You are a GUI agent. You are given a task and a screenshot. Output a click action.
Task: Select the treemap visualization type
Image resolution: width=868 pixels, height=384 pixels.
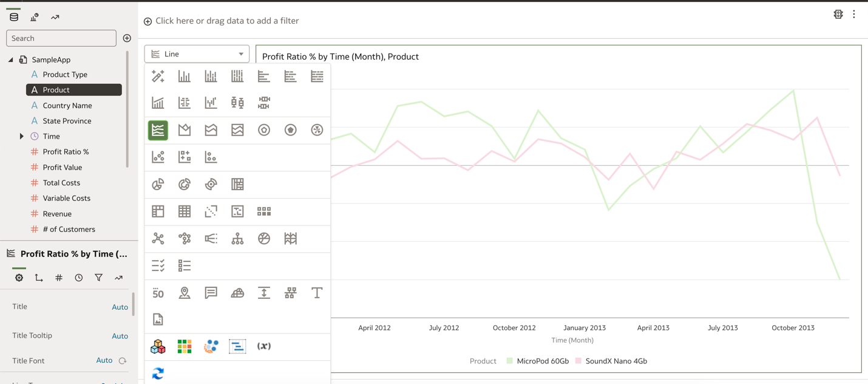pos(237,184)
